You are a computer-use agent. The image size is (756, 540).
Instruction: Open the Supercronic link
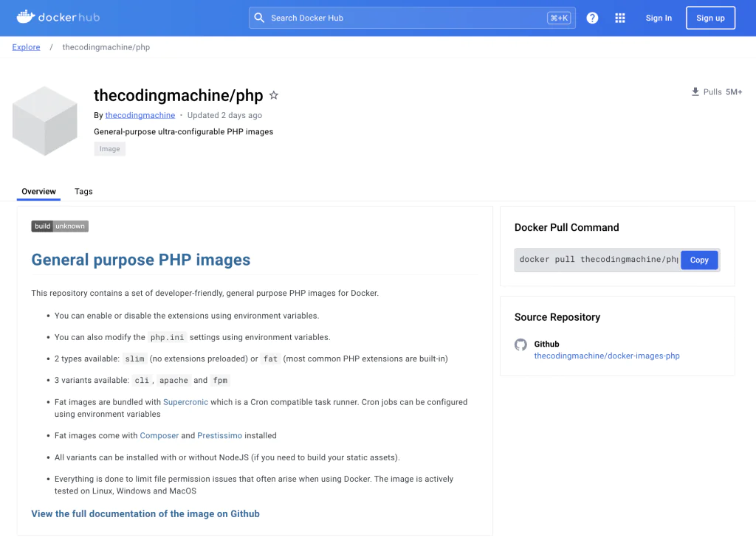(185, 402)
